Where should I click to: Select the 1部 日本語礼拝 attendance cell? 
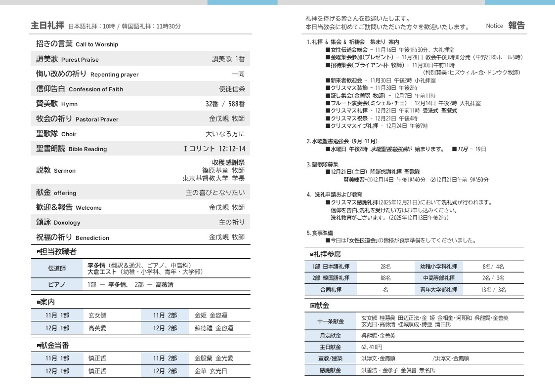tap(331, 267)
